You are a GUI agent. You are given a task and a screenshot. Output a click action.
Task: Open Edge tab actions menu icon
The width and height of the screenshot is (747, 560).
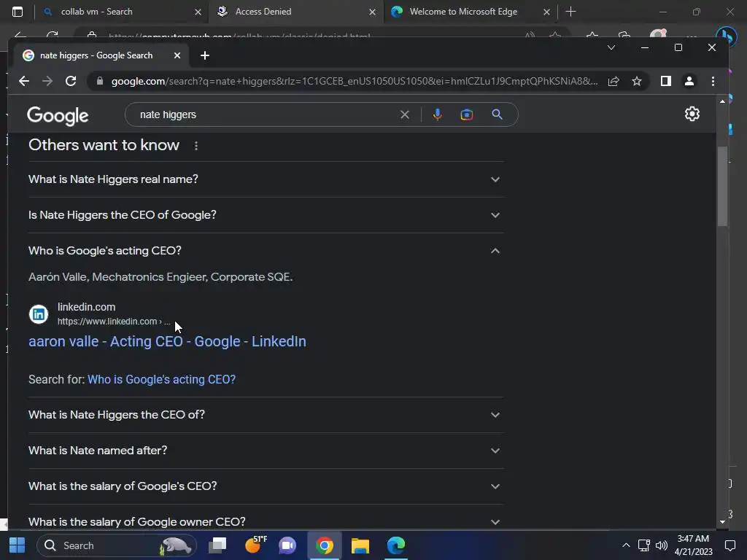tap(18, 12)
